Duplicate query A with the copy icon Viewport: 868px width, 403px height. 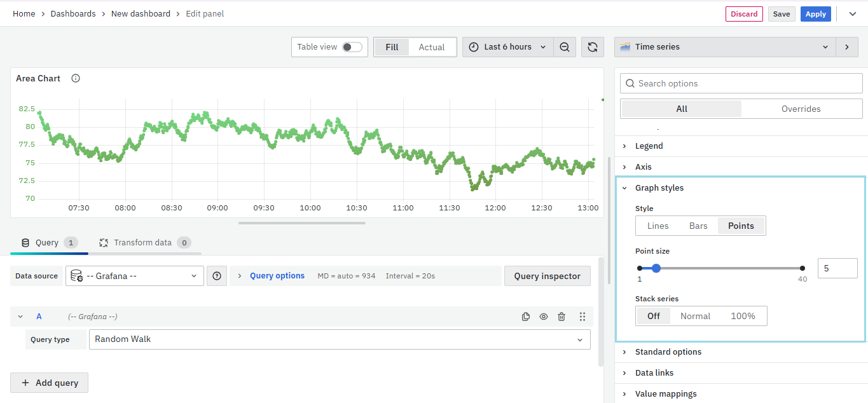coord(526,317)
